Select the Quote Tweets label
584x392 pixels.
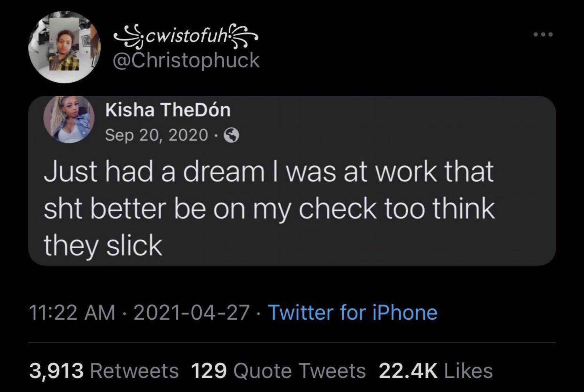click(299, 371)
